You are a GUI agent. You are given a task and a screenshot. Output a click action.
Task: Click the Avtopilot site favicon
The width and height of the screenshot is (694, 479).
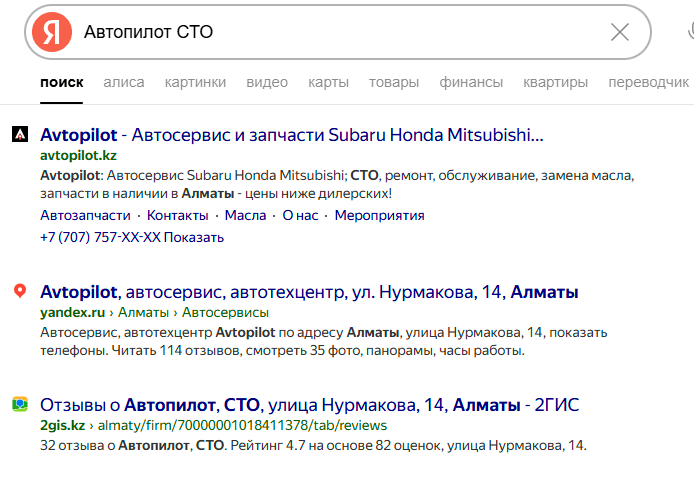tap(19, 134)
